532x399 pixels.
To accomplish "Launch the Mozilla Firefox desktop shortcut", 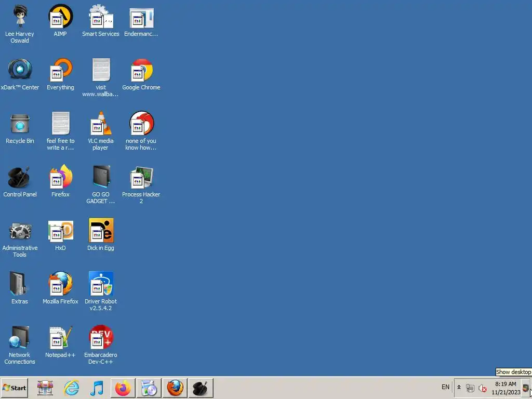I will tap(60, 288).
